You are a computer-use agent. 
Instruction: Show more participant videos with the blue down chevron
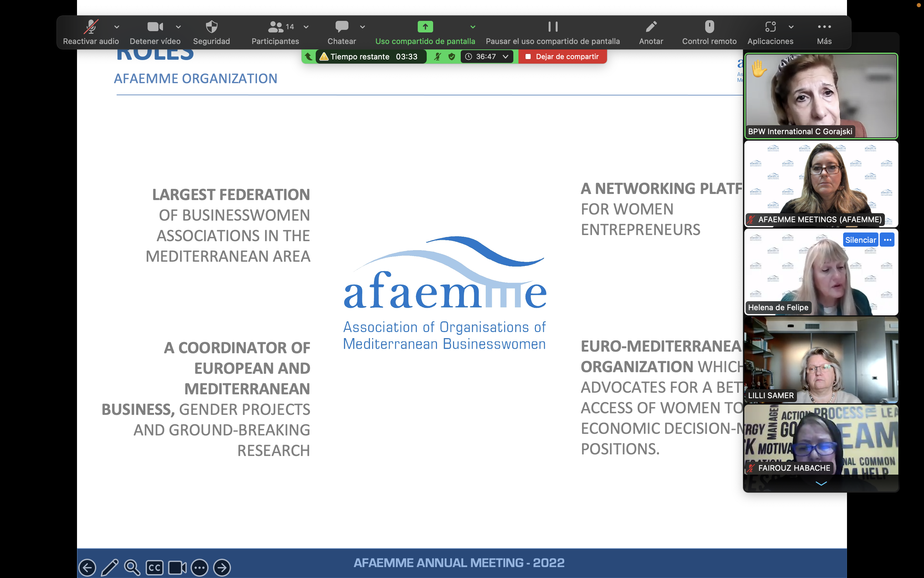(x=821, y=484)
